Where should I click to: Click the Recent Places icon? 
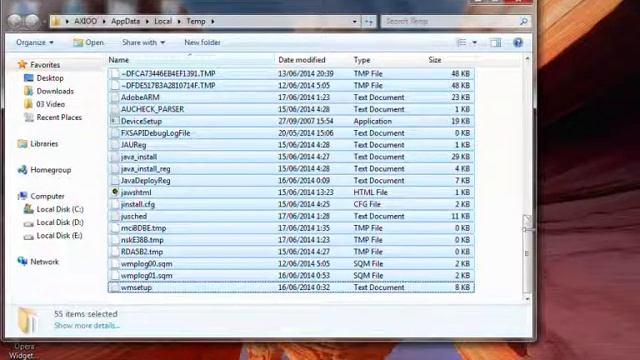click(x=29, y=117)
